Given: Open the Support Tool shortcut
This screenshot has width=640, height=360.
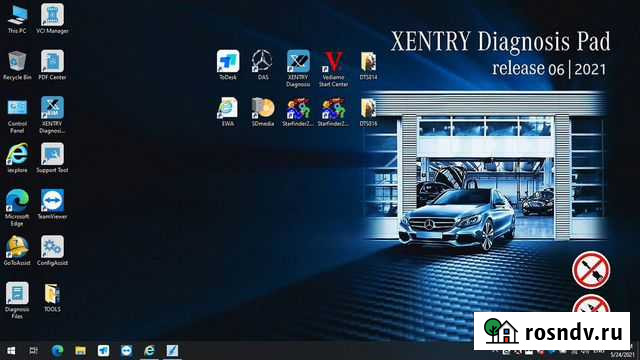Looking at the screenshot, I should click(52, 158).
